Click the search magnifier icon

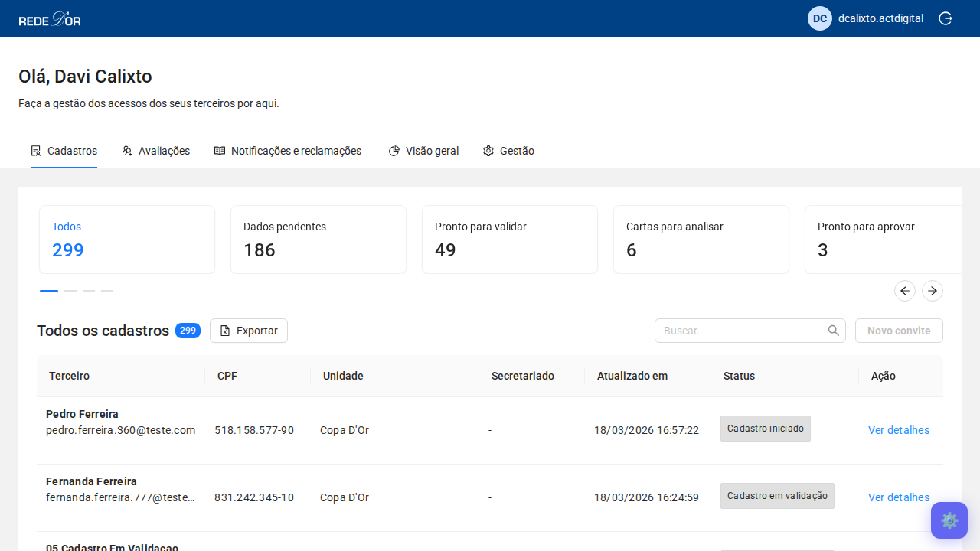(834, 331)
